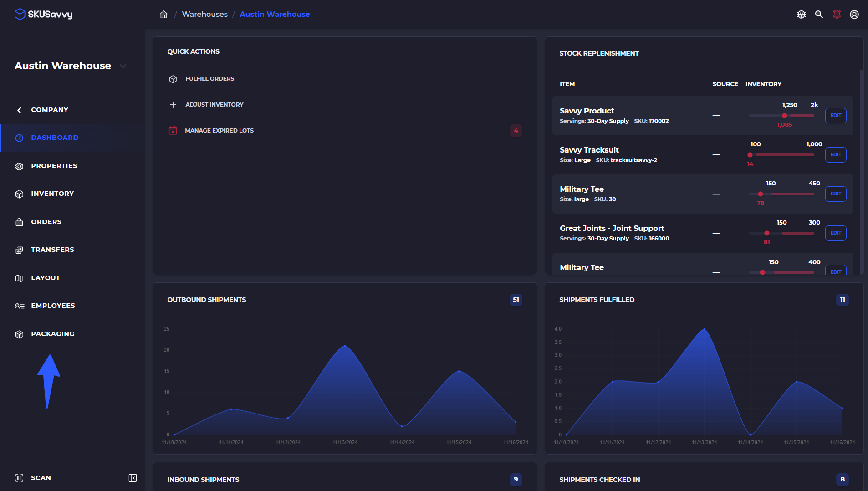Click the Fulfill Orders box icon

[x=173, y=79]
